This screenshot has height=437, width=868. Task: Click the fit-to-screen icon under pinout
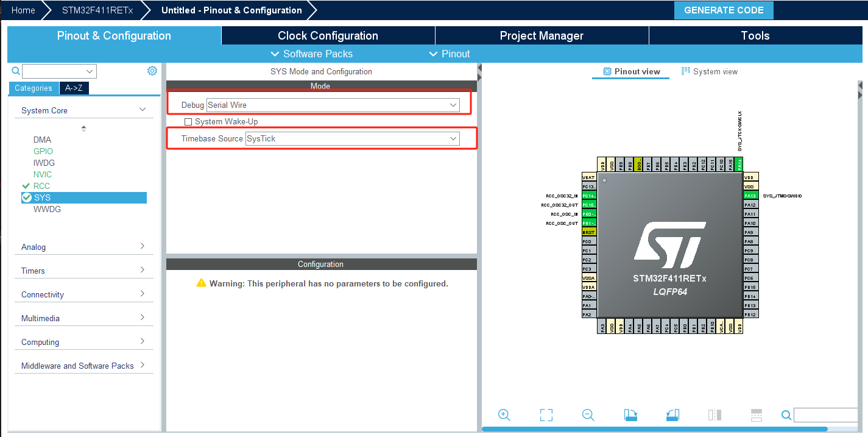click(x=546, y=415)
